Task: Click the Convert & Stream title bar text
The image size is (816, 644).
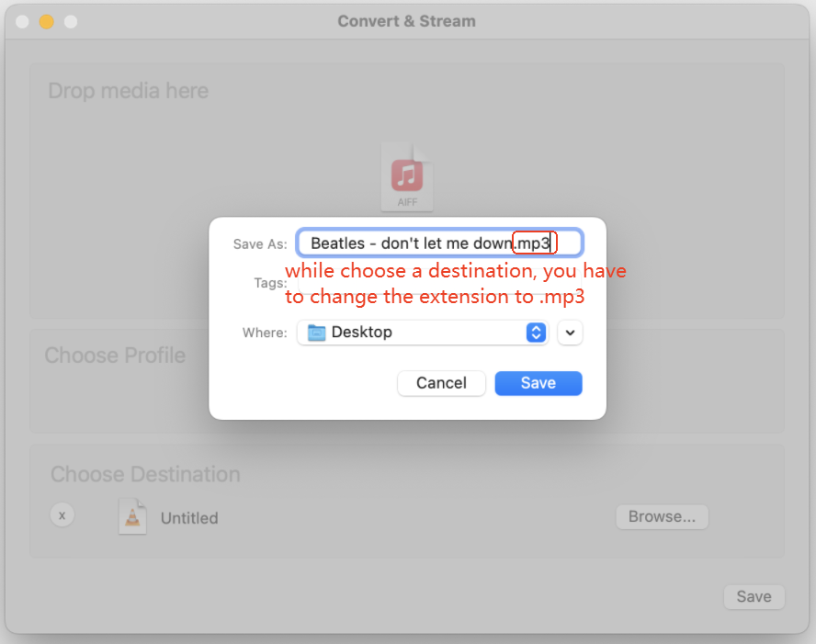Action: (x=406, y=21)
